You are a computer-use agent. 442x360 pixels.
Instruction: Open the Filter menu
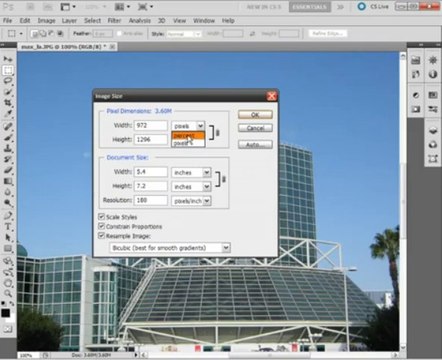114,21
